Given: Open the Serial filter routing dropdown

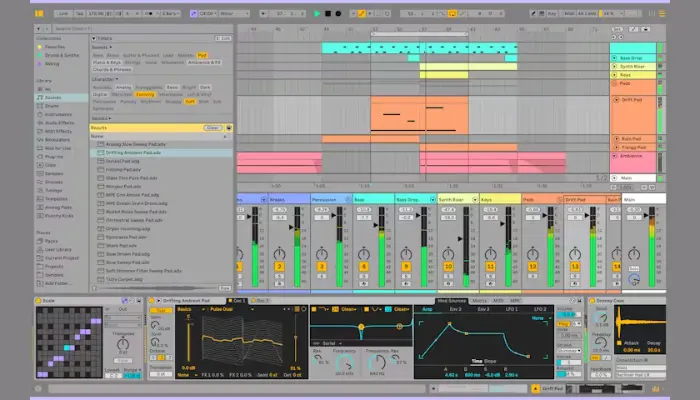Looking at the screenshot, I should click(x=332, y=343).
